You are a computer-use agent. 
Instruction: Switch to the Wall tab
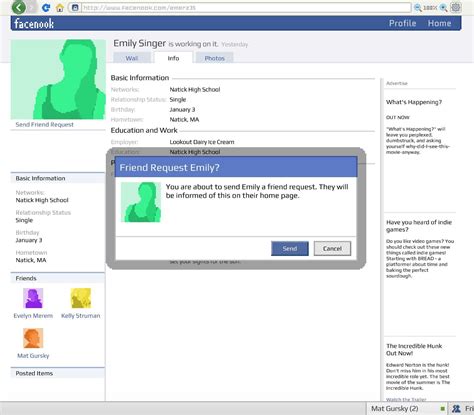pyautogui.click(x=132, y=58)
